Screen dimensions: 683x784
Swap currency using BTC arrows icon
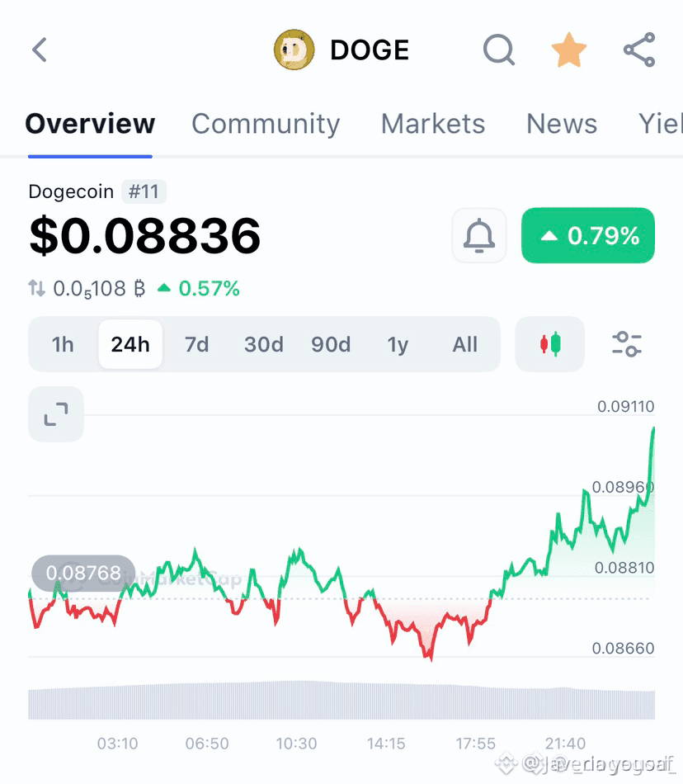pyautogui.click(x=36, y=289)
